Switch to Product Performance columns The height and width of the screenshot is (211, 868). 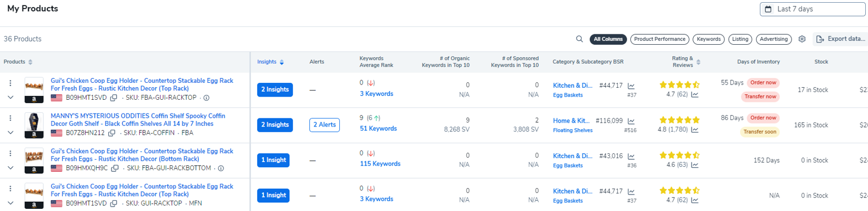(x=659, y=39)
